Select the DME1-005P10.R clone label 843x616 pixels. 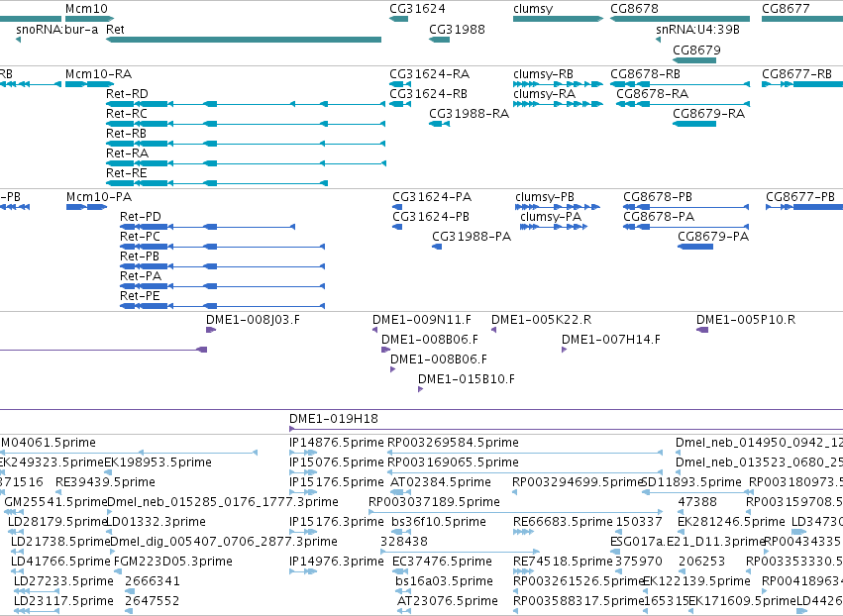[746, 320]
